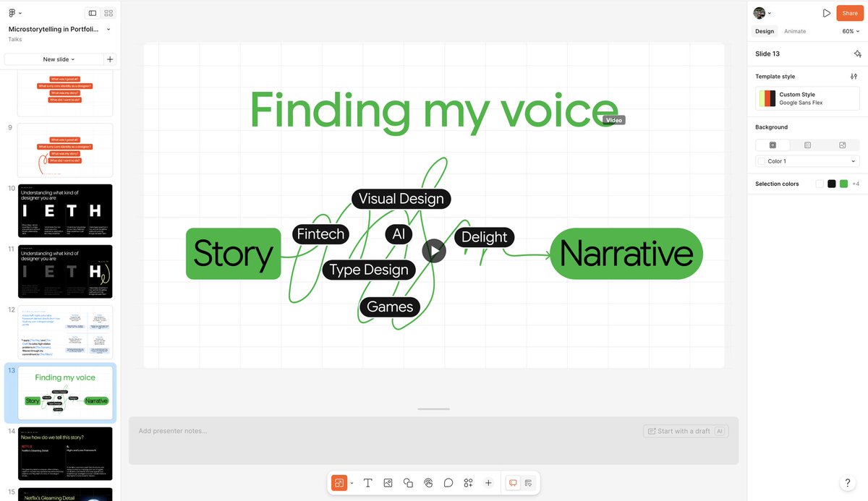
Task: Switch to the Animate tab
Action: (795, 31)
